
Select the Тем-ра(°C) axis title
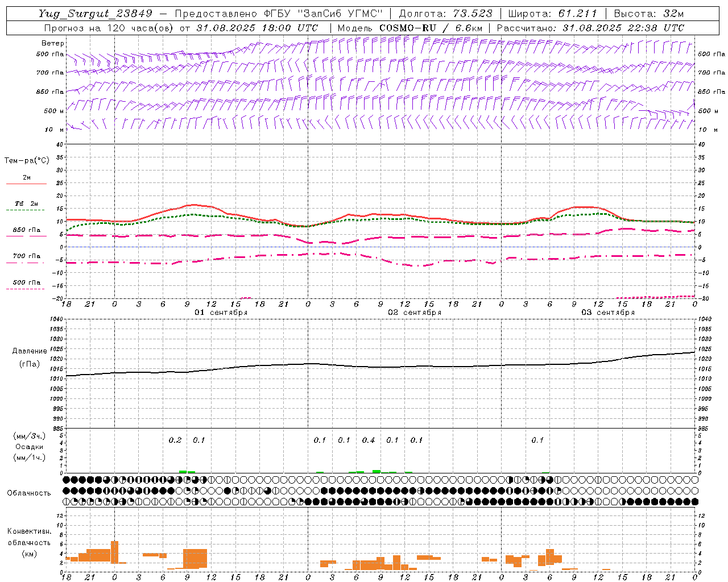pos(27,161)
